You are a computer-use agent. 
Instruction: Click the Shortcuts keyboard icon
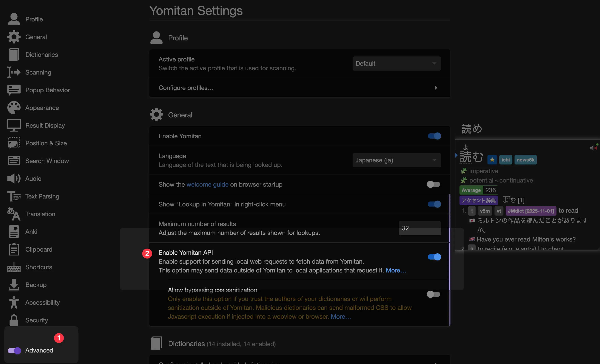coord(14,267)
